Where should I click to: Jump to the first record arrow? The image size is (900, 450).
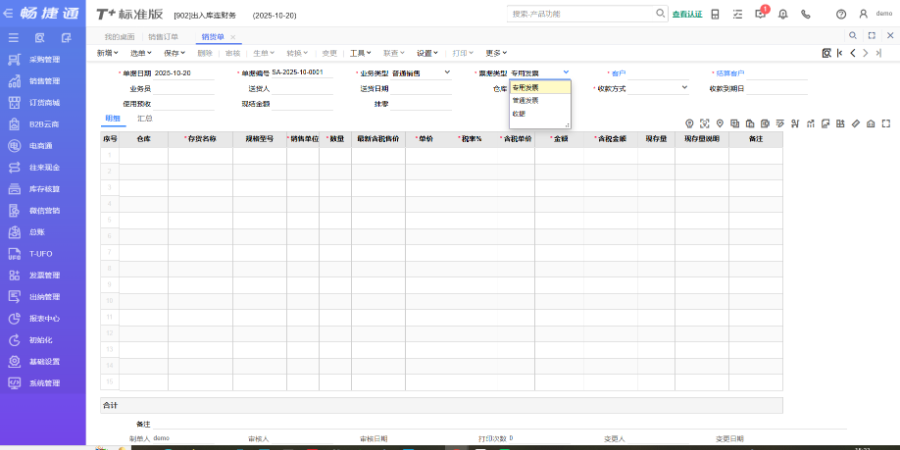pos(839,53)
